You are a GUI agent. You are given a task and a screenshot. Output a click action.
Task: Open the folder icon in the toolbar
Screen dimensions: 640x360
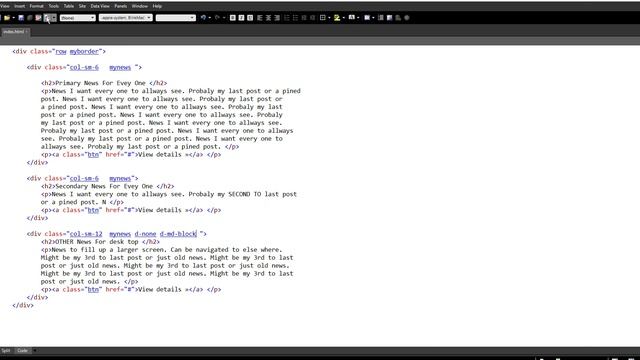7,18
